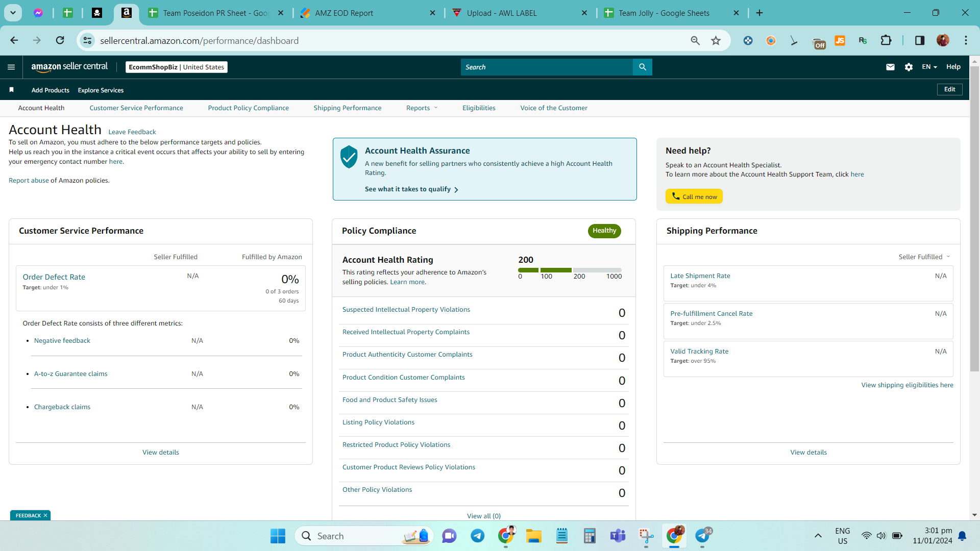
Task: Open the Help link in the header
Action: point(953,67)
